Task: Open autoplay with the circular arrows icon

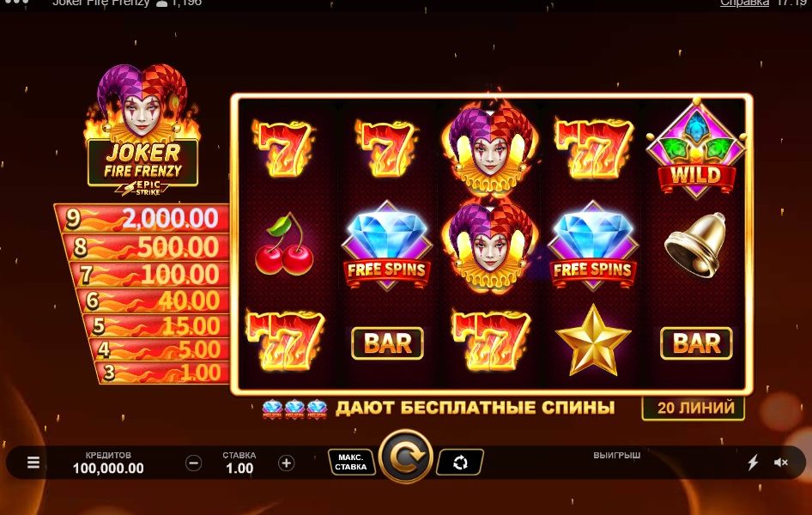Action: click(460, 462)
